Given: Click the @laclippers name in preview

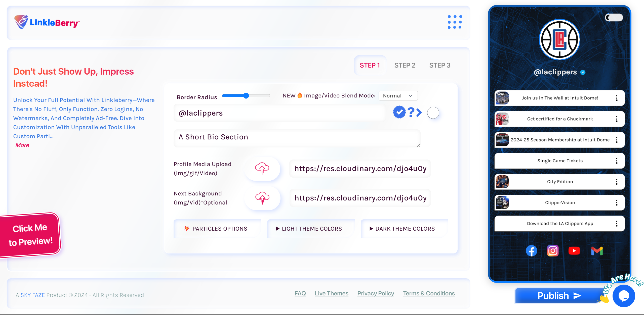Looking at the screenshot, I should pos(555,72).
